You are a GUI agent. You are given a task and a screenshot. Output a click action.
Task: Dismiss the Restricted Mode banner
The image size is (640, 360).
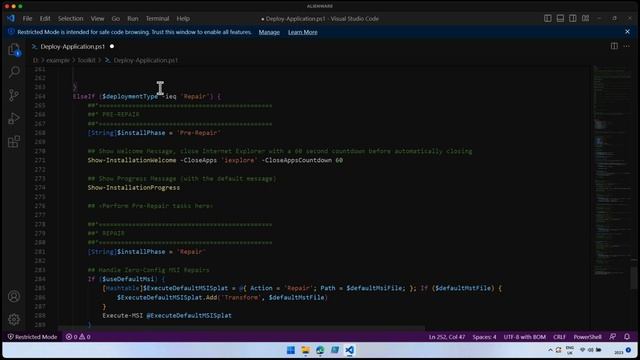coord(627,32)
